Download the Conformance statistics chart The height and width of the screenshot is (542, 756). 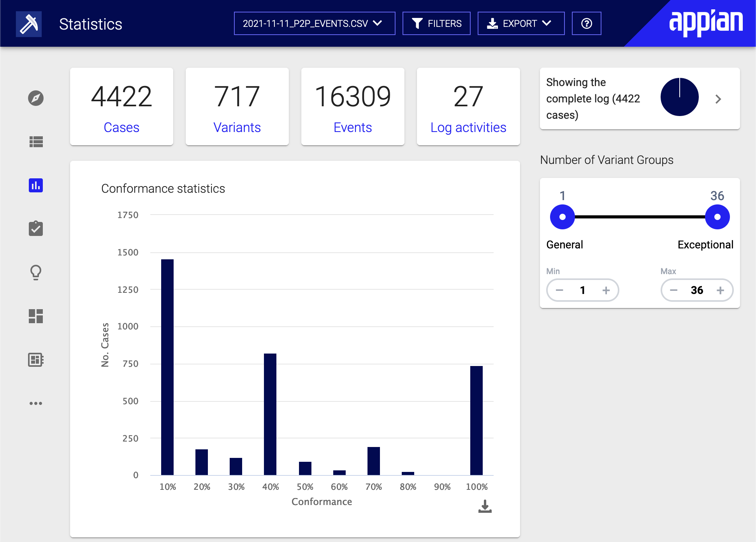pos(485,507)
